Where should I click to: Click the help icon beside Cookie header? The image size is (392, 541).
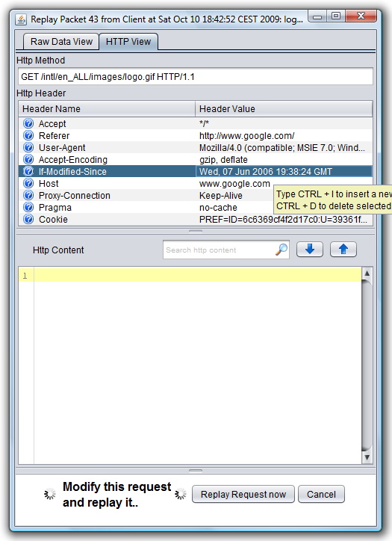28,219
